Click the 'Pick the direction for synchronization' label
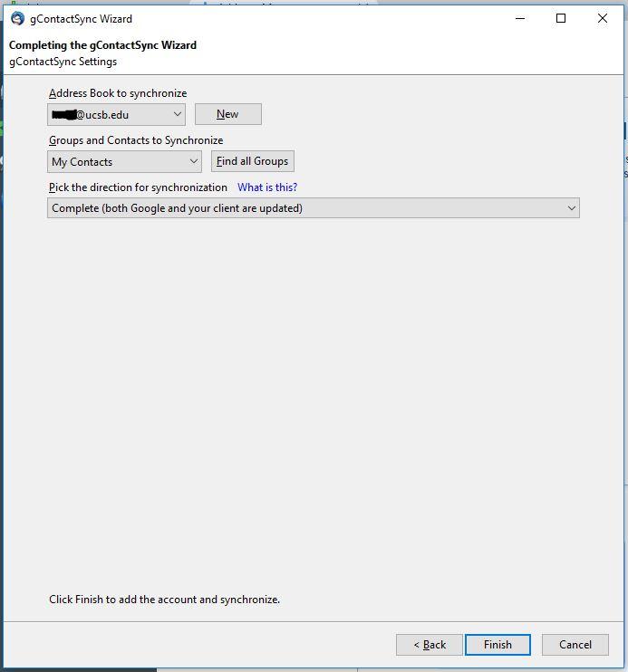Screen dimensions: 628x672 pos(138,187)
